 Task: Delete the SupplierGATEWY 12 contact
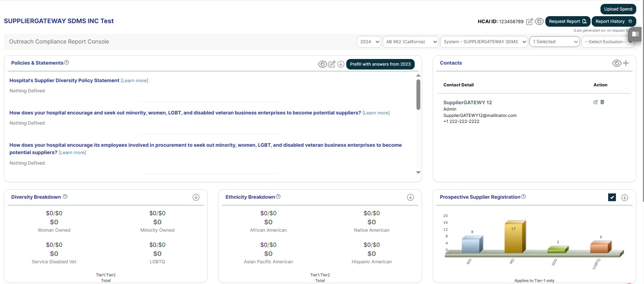pos(602,102)
